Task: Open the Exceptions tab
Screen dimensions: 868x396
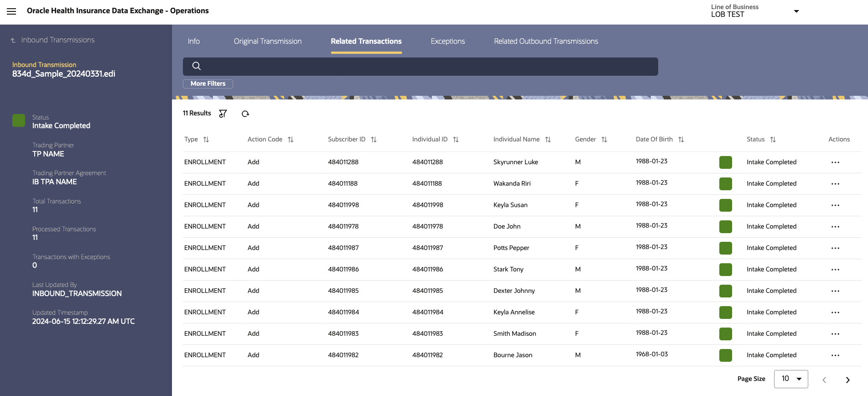Action: coord(448,41)
